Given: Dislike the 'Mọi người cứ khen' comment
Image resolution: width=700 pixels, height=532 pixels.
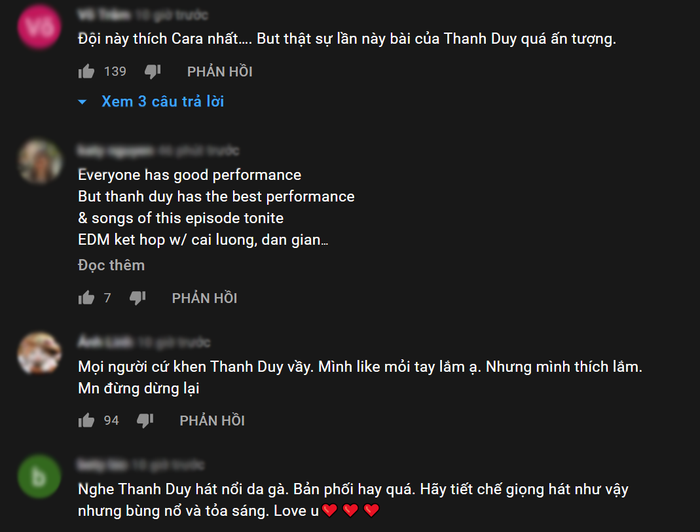Looking at the screenshot, I should pyautogui.click(x=145, y=421).
